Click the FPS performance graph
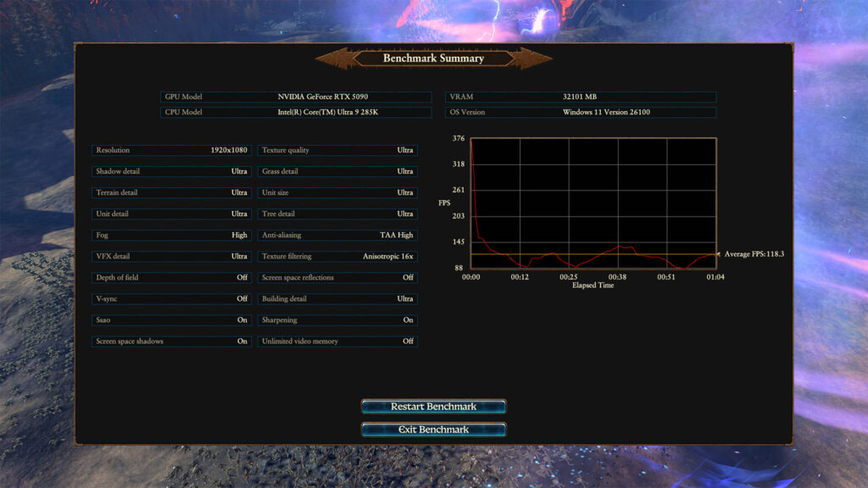 (x=593, y=203)
